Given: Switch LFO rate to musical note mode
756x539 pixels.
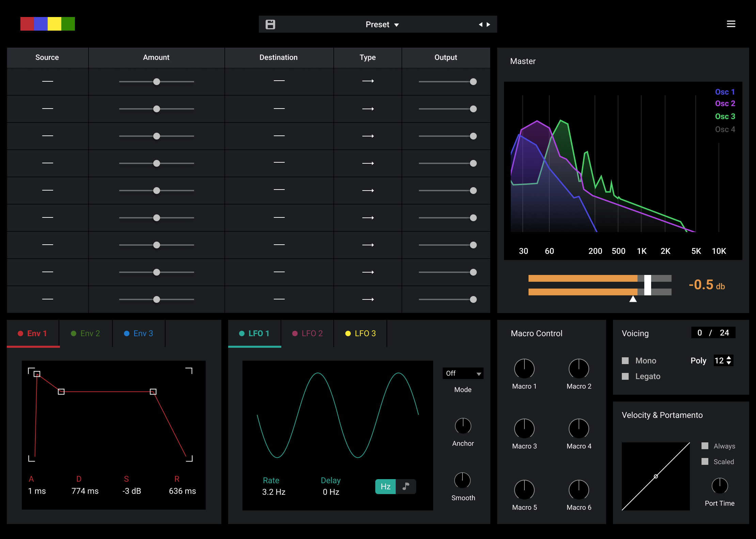Looking at the screenshot, I should [x=406, y=486].
